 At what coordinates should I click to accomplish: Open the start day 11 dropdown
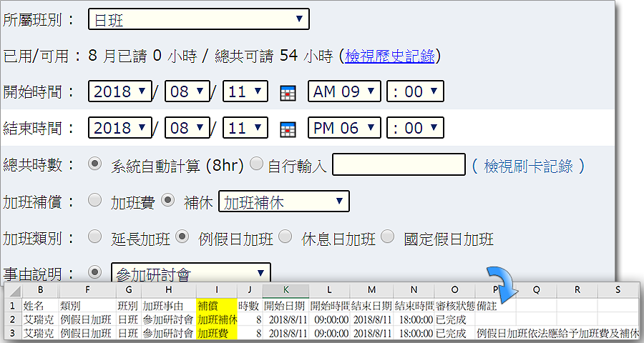[x=245, y=91]
